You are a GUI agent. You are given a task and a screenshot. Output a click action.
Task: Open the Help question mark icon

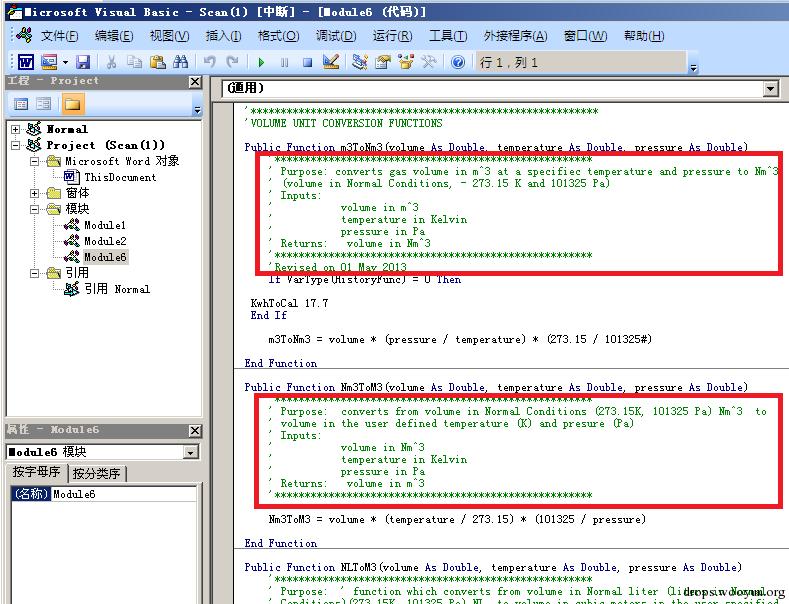pyautogui.click(x=458, y=62)
